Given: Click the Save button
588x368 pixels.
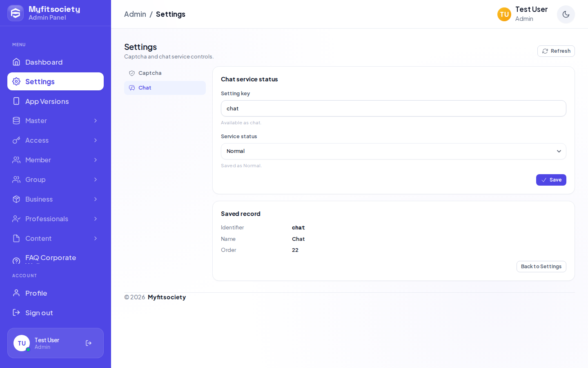Looking at the screenshot, I should click(x=551, y=180).
